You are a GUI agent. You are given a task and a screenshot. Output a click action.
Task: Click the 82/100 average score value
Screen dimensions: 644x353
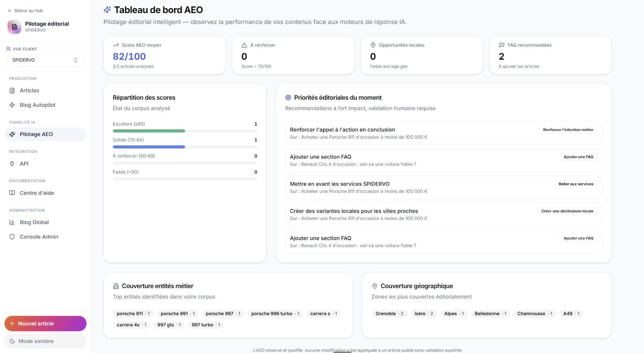(129, 56)
